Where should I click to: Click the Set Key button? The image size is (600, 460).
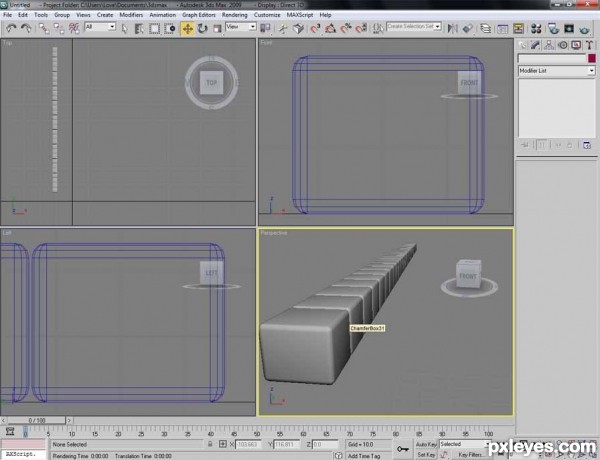click(x=426, y=455)
